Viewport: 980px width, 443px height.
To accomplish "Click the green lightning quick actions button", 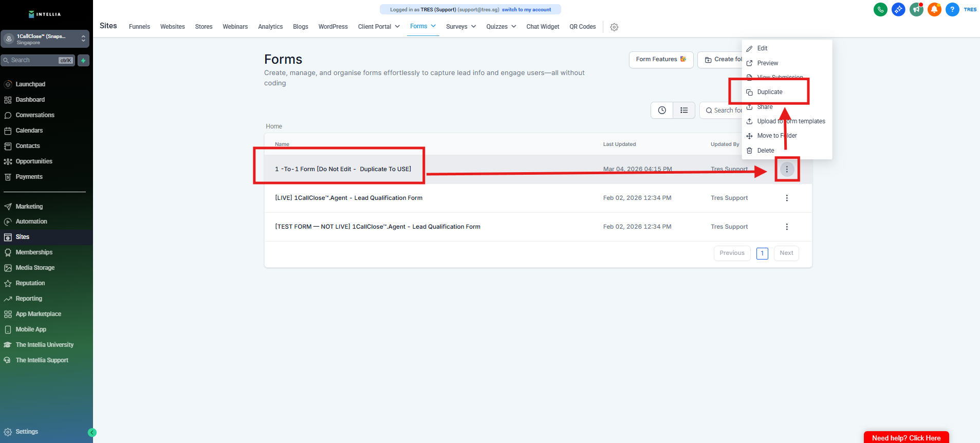I will [83, 61].
